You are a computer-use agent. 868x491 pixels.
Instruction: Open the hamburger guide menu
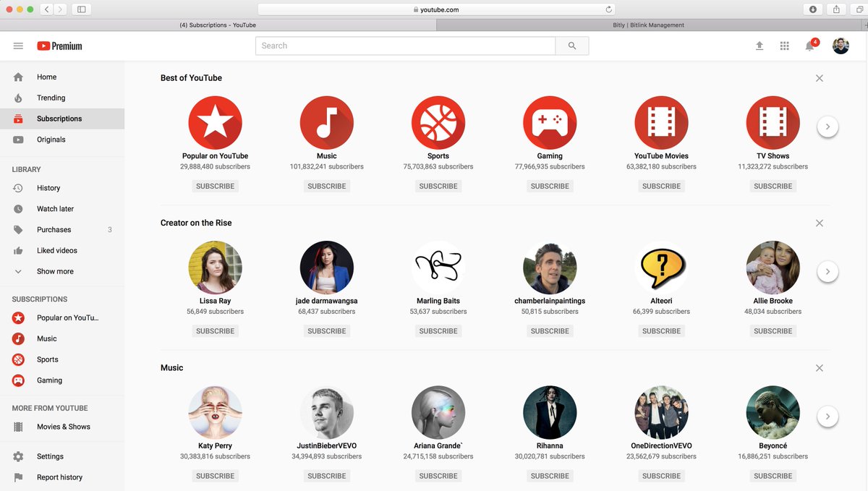coord(18,46)
